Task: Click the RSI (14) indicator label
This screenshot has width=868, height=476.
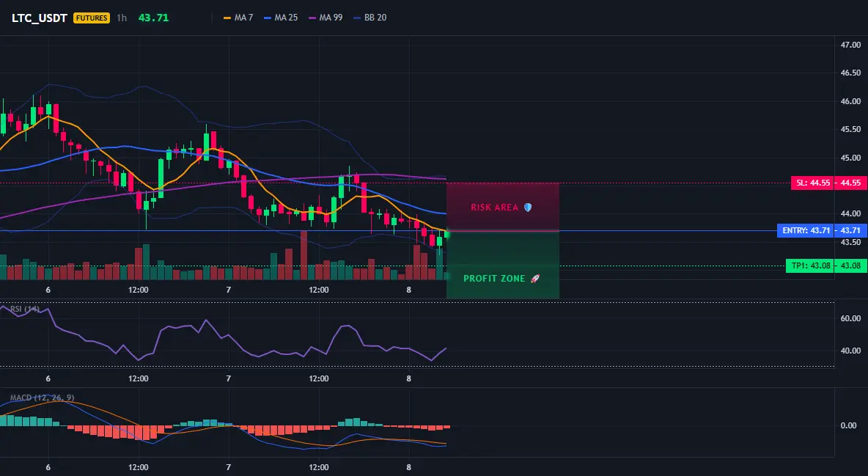Action: coord(25,309)
